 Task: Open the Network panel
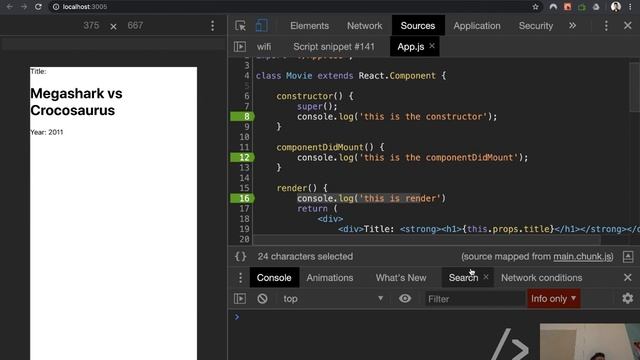click(x=364, y=26)
